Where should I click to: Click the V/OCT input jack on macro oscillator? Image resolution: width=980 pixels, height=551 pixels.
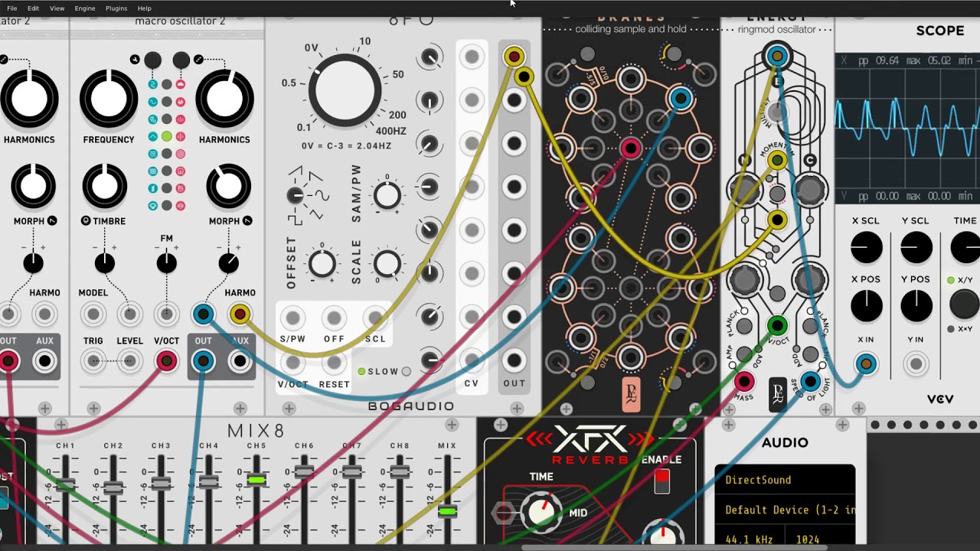166,361
